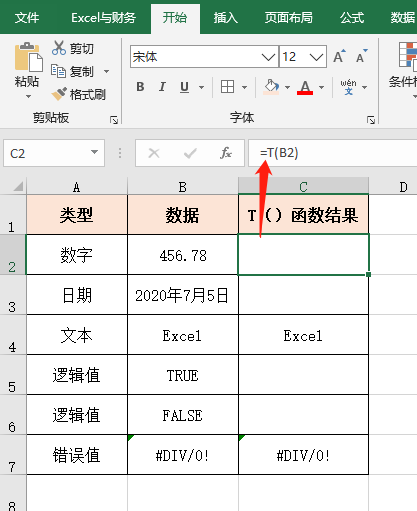
Task: Open the 文件 tab
Action: coord(27,18)
